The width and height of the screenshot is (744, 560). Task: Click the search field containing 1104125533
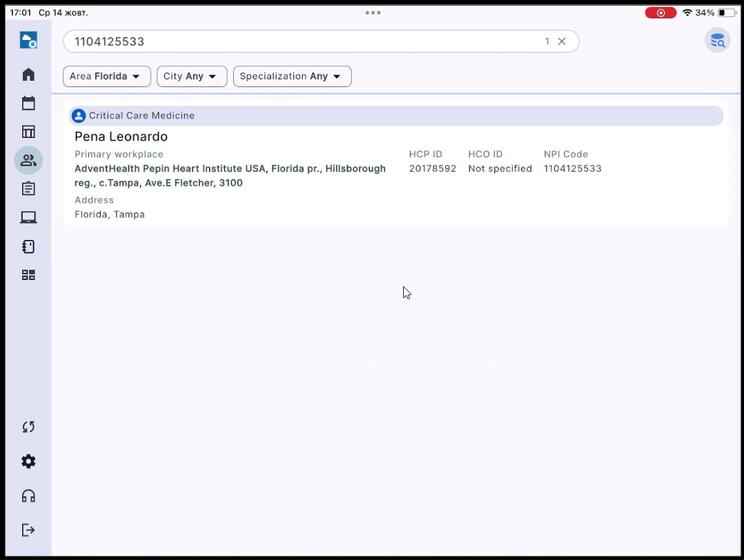coord(321,41)
